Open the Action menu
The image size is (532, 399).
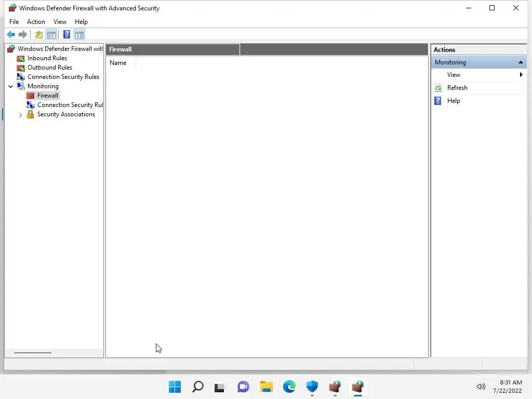pyautogui.click(x=36, y=22)
